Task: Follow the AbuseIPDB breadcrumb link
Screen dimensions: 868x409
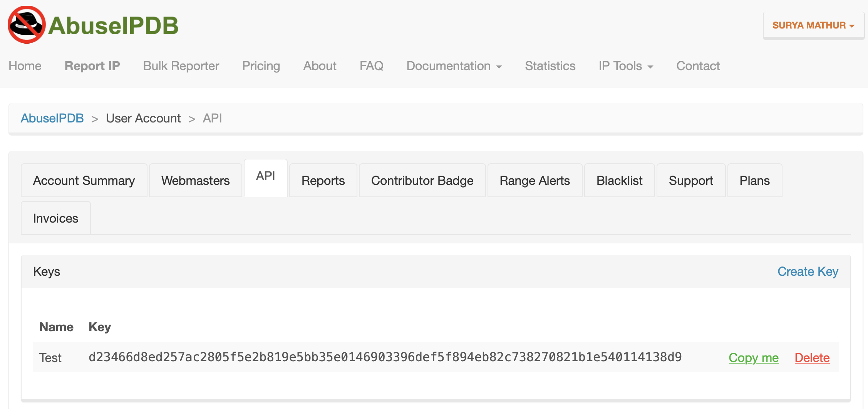Action: (52, 118)
